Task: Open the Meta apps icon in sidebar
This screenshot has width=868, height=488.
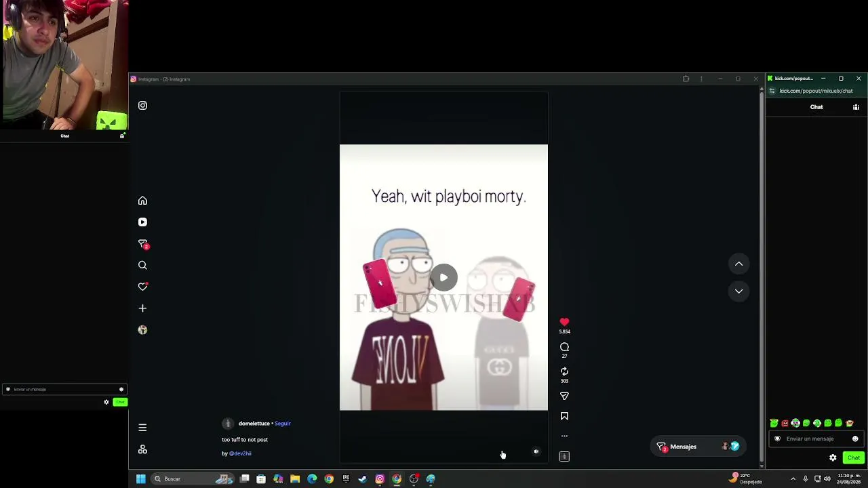Action: pyautogui.click(x=142, y=449)
